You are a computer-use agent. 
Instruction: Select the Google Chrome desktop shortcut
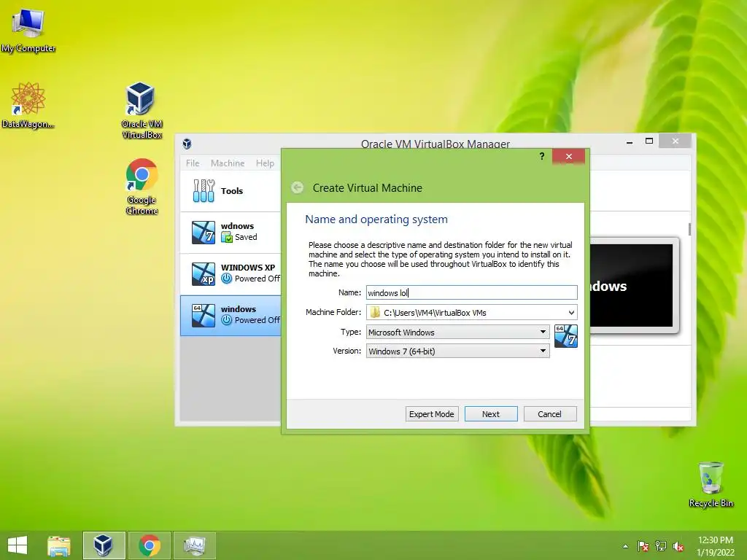[142, 186]
